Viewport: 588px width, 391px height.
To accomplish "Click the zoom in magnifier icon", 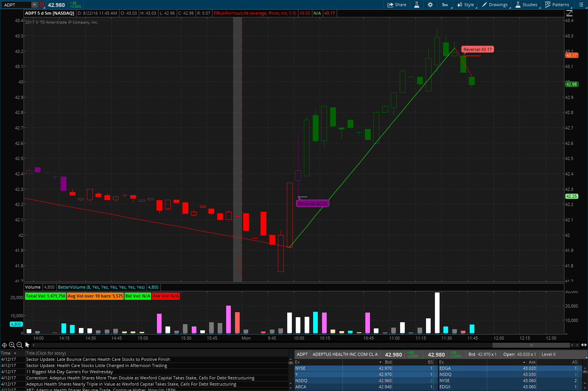I will coord(12,345).
